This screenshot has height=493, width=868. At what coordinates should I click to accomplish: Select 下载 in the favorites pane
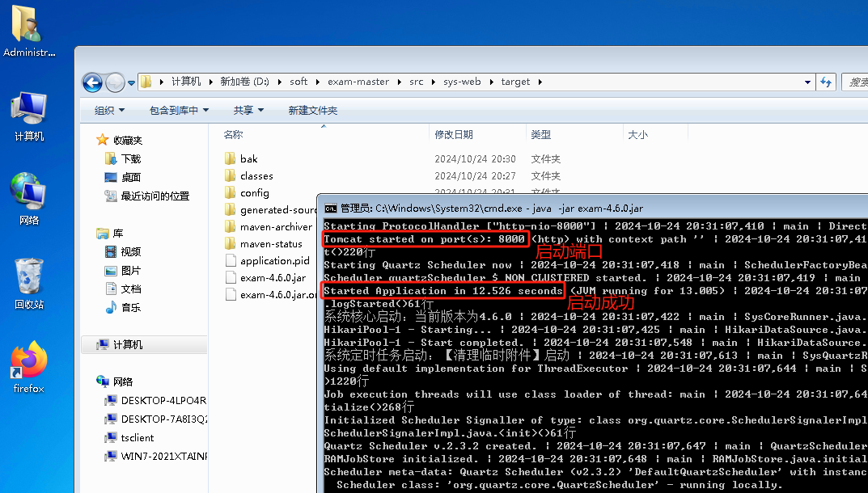[131, 159]
